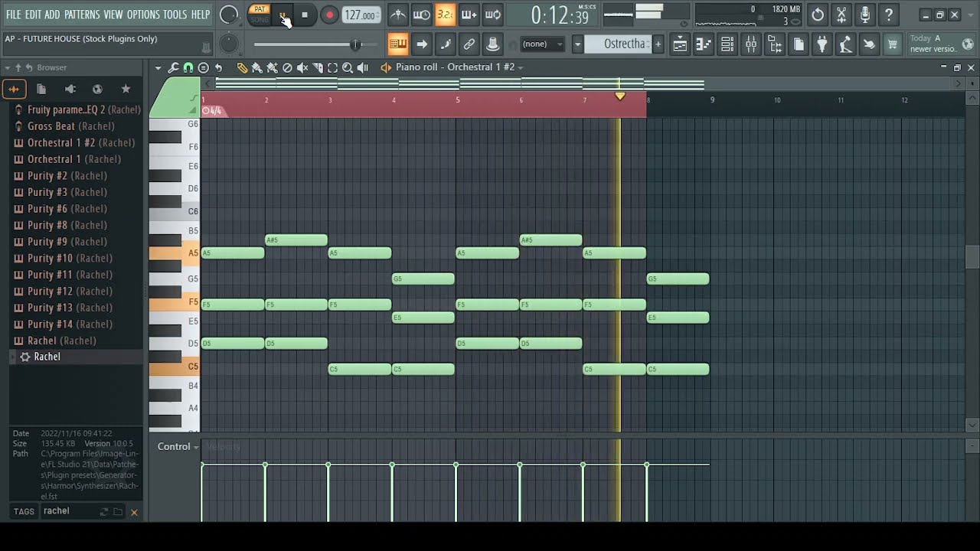Open the plugin database plug icon
Viewport: 980px width, 551px height.
(x=822, y=44)
